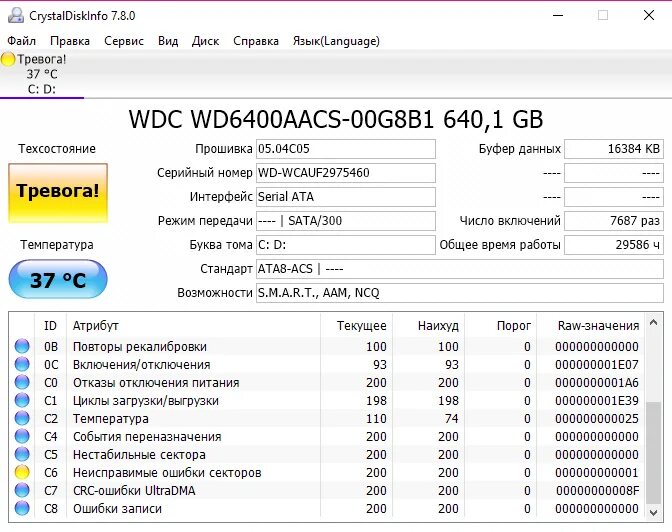The width and height of the screenshot is (672, 532).
Task: Click the attribute list scrollbar thumb
Action: coord(654,453)
